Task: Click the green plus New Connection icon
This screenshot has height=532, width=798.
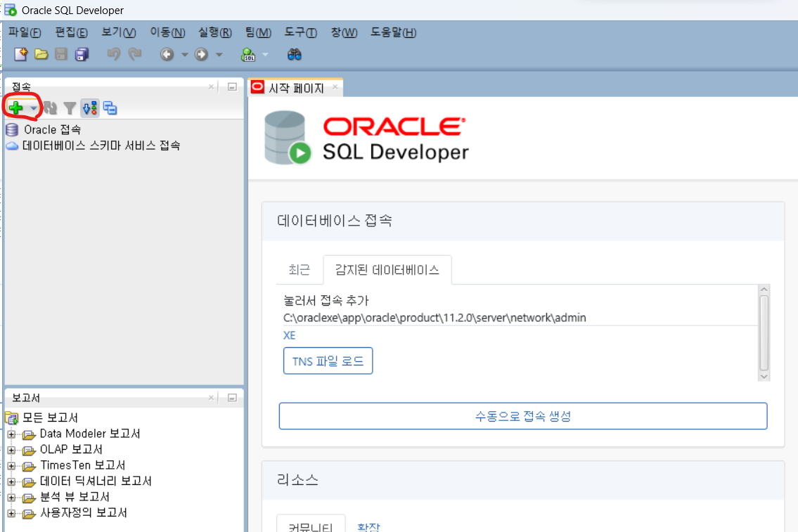Action: pyautogui.click(x=15, y=108)
